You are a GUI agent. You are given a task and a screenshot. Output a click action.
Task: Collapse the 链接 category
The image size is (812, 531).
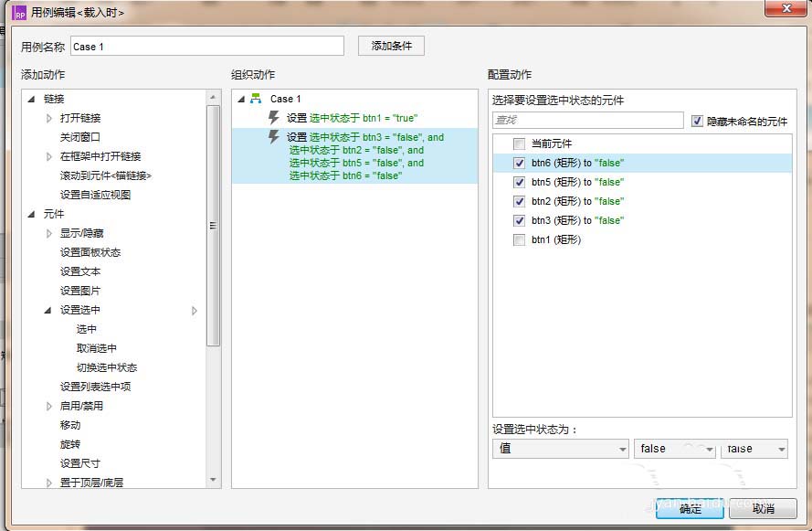pyautogui.click(x=32, y=99)
